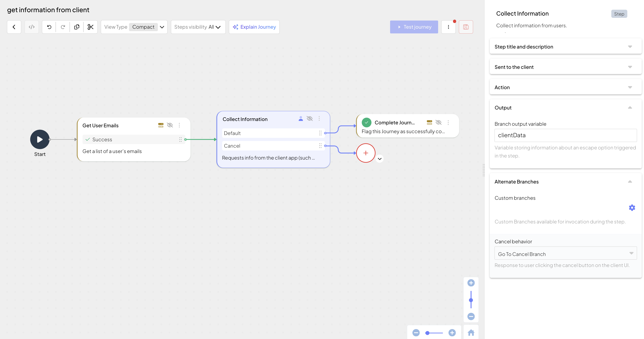Open the Cancel behavior dropdown
644x339 pixels.
[x=565, y=254]
